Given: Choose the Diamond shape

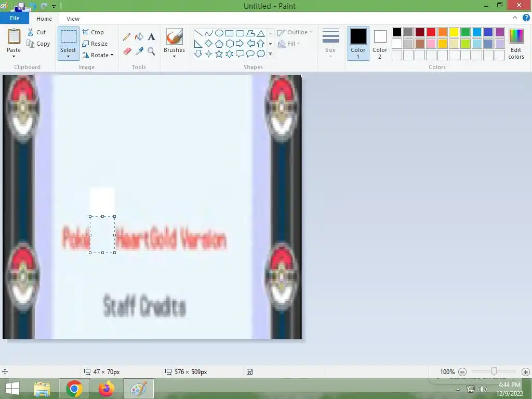Looking at the screenshot, I should click(x=209, y=44).
